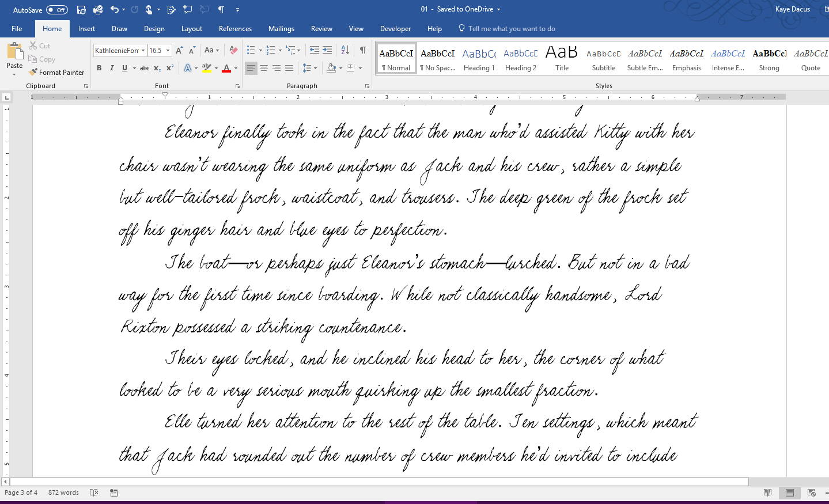Switch to the Design tab
The height and width of the screenshot is (504, 829).
154,29
